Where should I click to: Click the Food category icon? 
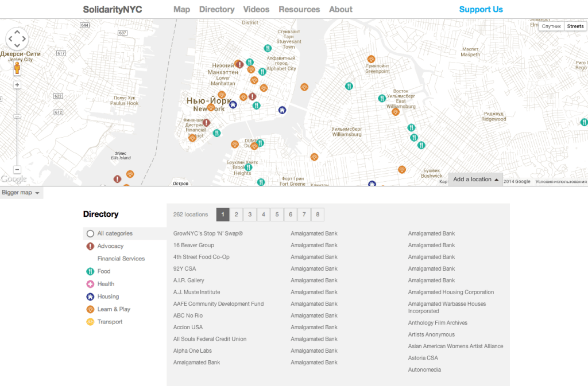point(90,271)
